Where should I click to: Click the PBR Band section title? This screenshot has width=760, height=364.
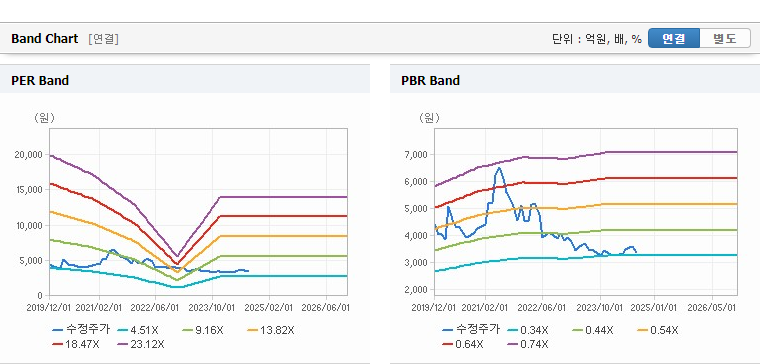tap(430, 80)
